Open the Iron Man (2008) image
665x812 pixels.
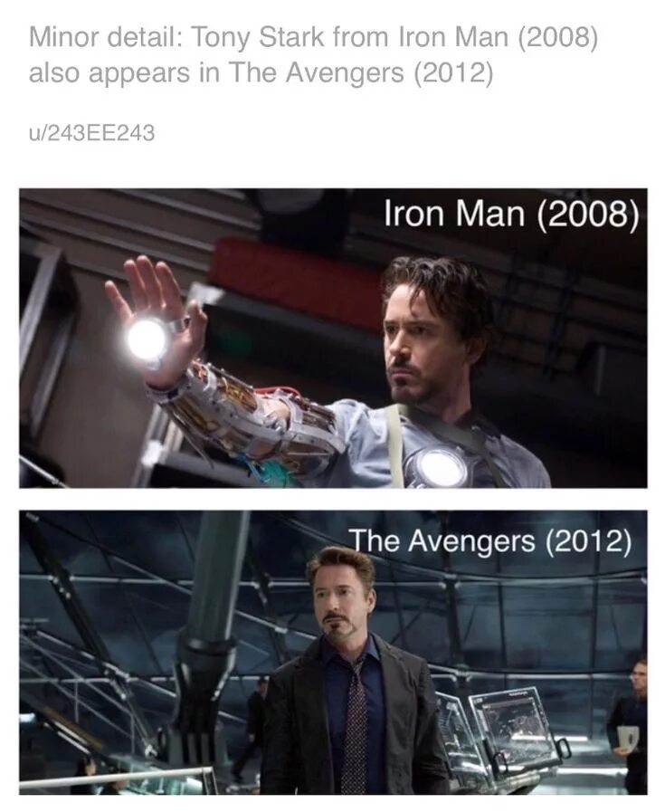pyautogui.click(x=333, y=339)
